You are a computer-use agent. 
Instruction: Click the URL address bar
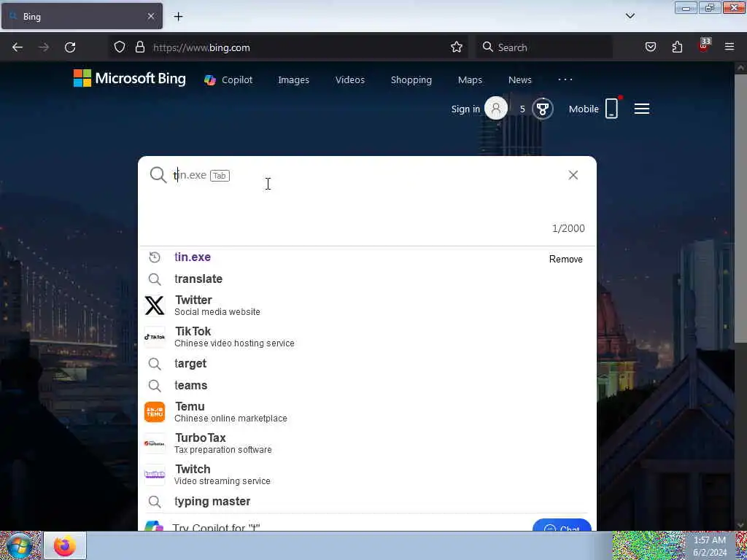tap(290, 47)
